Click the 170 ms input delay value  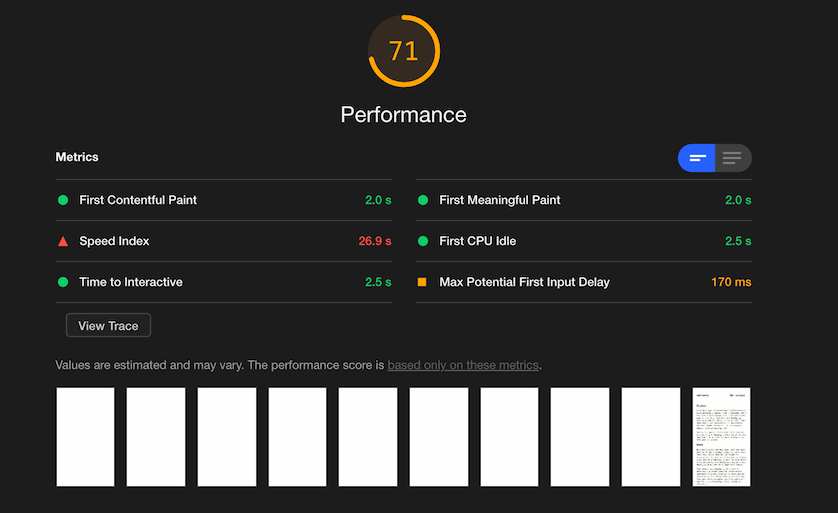(x=731, y=282)
